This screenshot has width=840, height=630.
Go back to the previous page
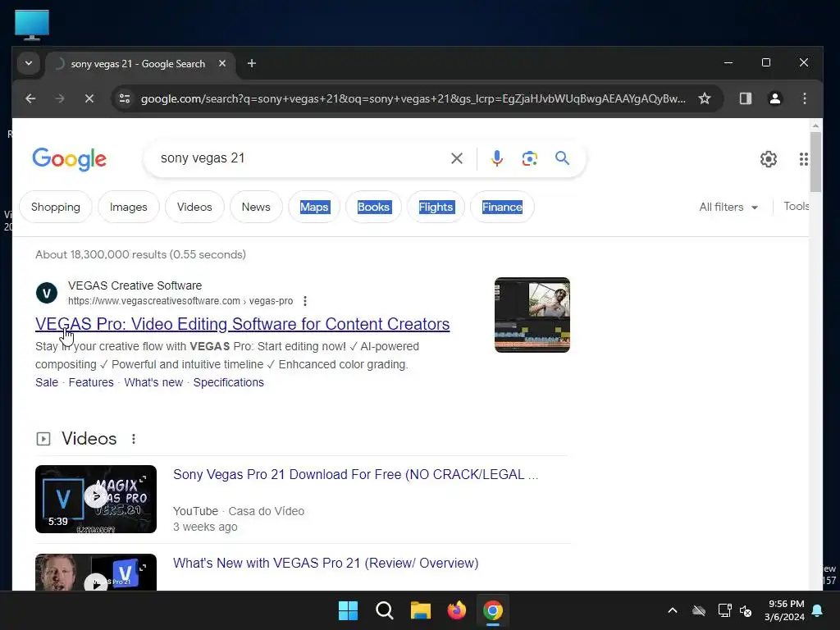(x=30, y=98)
